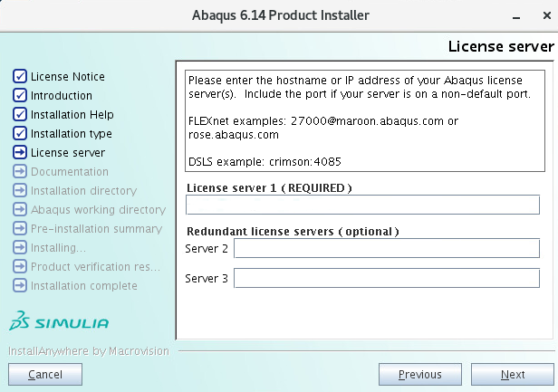Select the 'Introduction' step label
Viewport: 558px width, 392px height.
tap(62, 95)
